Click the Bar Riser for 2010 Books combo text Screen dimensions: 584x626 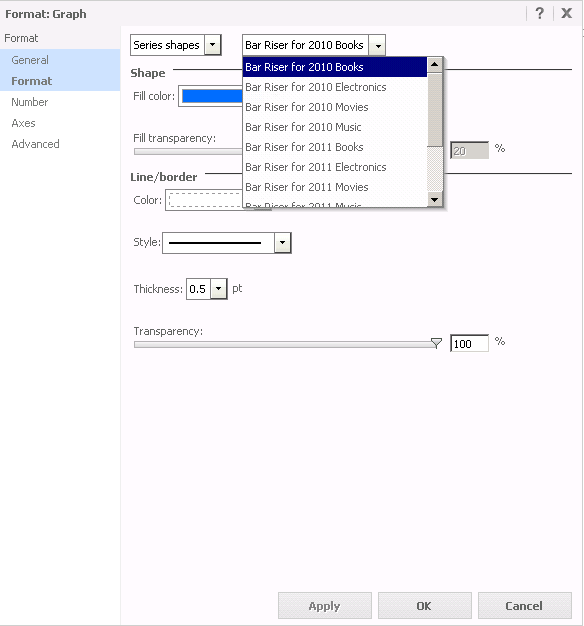(x=305, y=45)
